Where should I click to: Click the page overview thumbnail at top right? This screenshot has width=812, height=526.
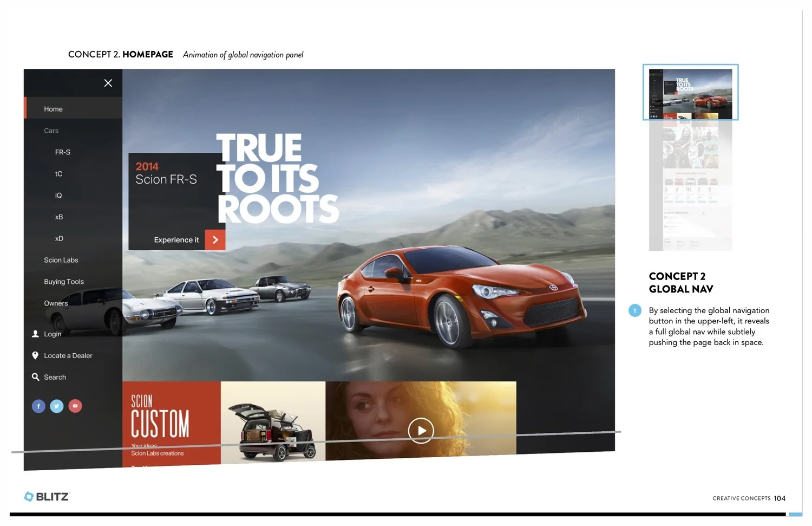click(x=690, y=92)
